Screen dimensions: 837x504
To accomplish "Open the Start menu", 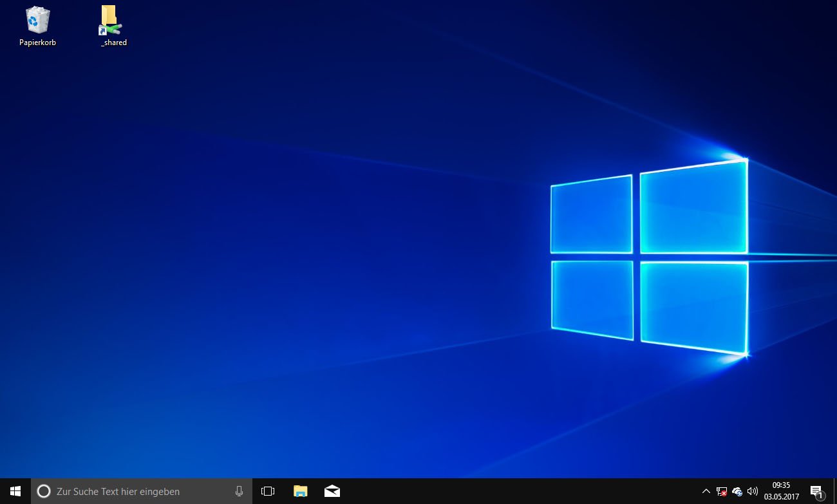I will point(15,491).
